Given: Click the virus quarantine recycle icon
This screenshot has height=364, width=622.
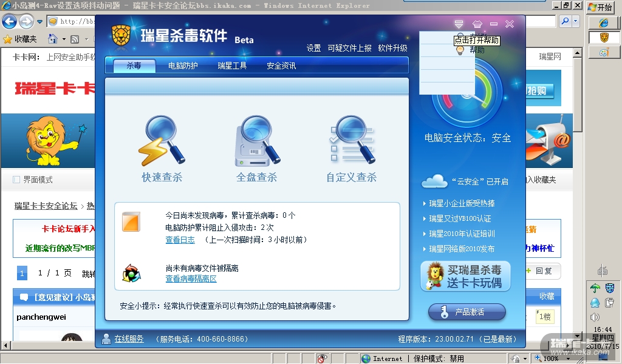Looking at the screenshot, I should tap(131, 273).
